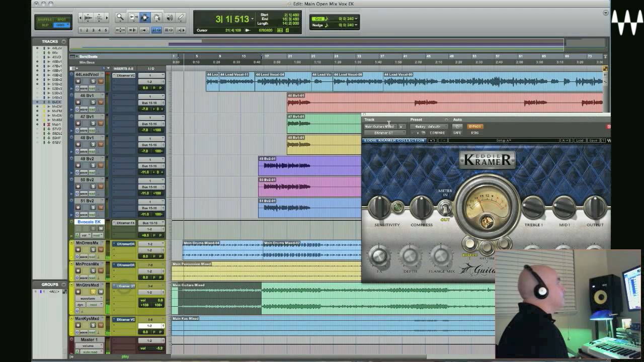Click the Master 1 track name
Viewport: 644px width, 362px height.
(90, 340)
